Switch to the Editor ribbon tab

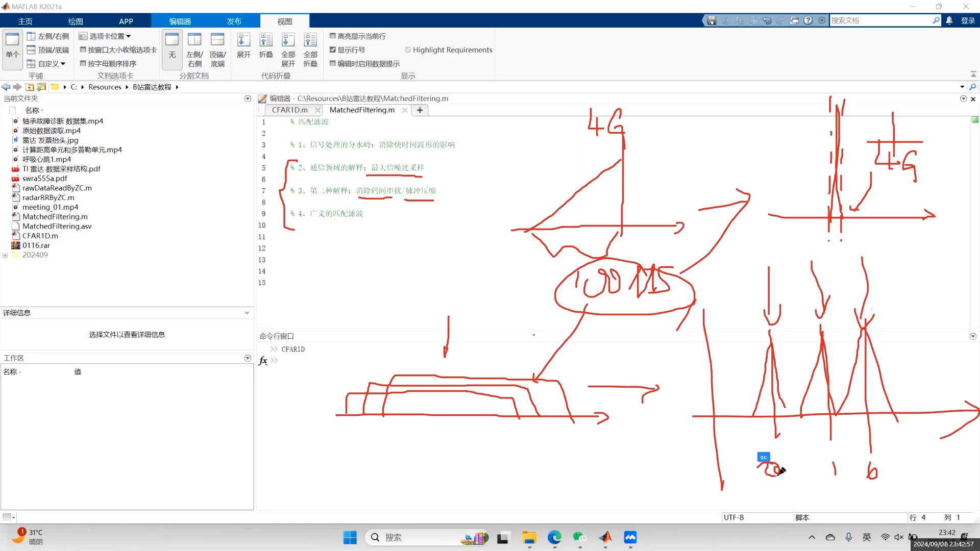click(x=180, y=21)
